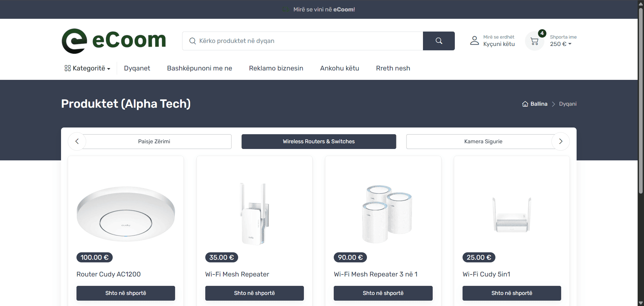Add Router Cudy AC1200 to cart
Image resolution: width=644 pixels, height=306 pixels.
pyautogui.click(x=126, y=293)
